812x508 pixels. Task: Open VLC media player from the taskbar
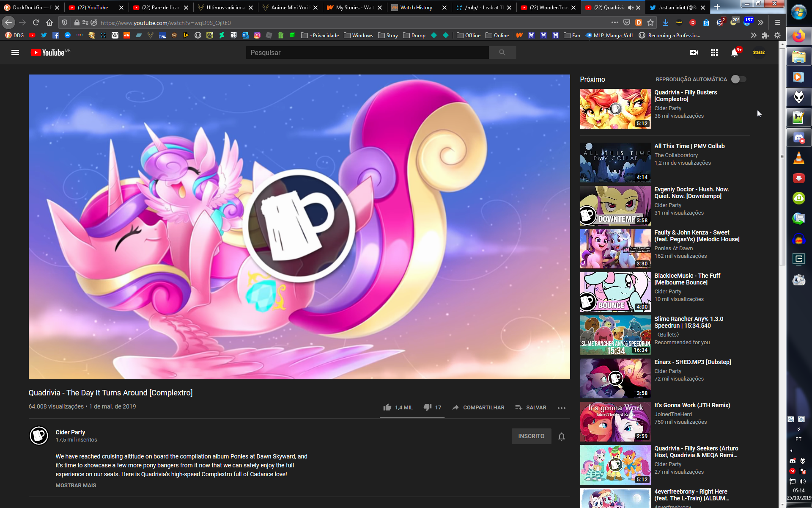[x=798, y=158]
